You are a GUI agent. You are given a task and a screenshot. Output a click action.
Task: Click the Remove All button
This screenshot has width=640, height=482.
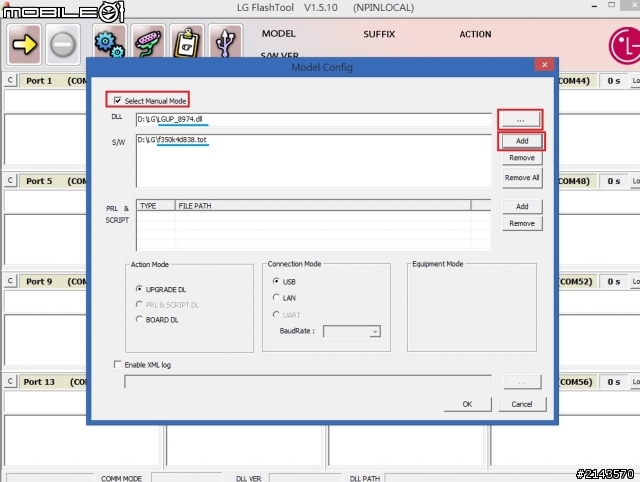click(522, 178)
